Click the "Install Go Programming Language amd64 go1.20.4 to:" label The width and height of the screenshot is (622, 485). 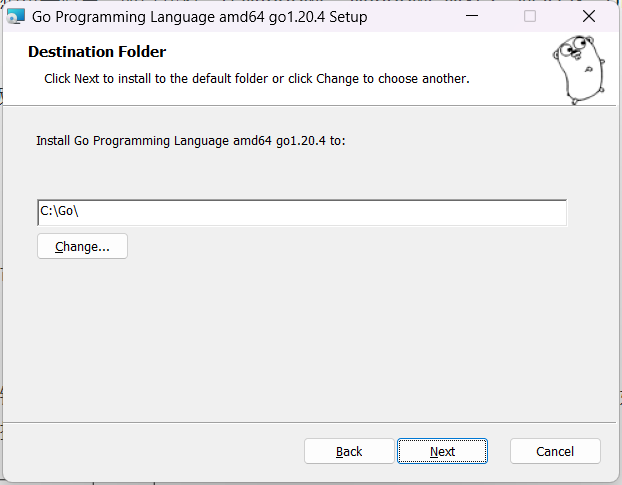(x=191, y=141)
